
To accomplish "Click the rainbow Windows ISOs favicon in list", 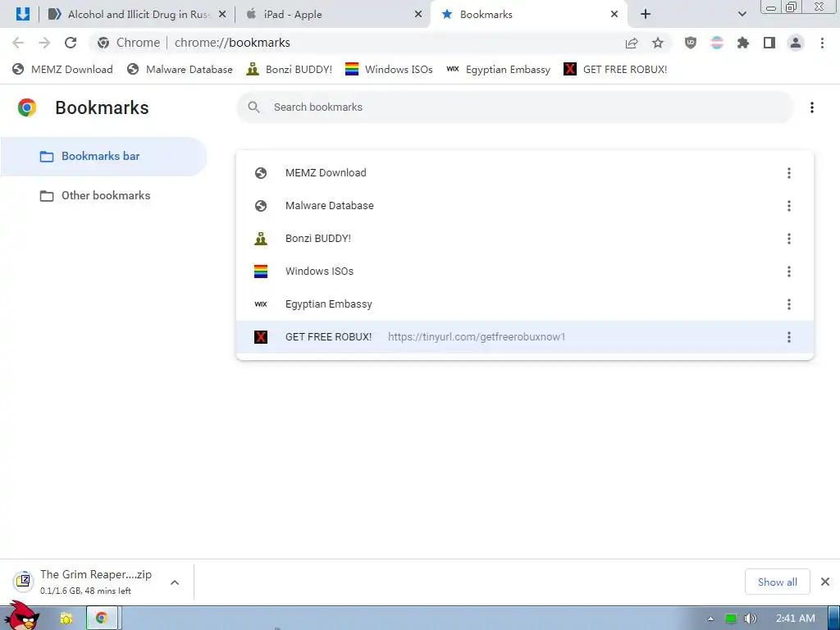I will pyautogui.click(x=261, y=271).
